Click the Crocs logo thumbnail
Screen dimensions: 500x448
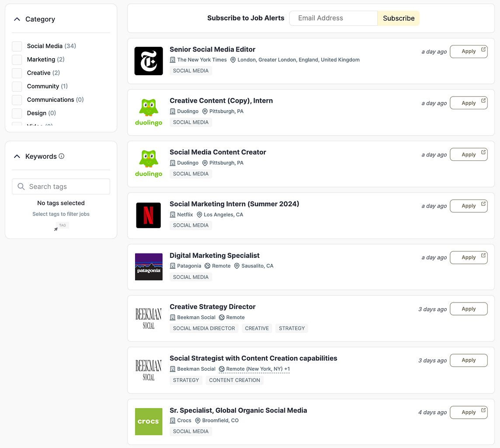point(149,421)
